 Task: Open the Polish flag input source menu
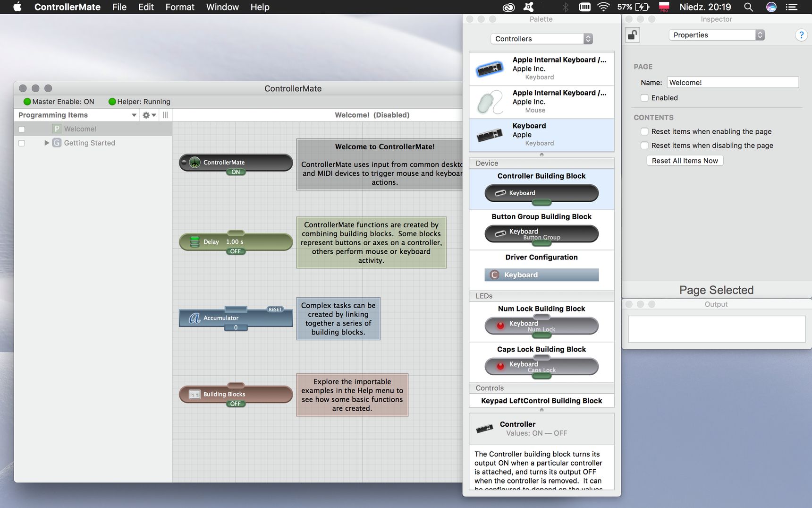click(664, 7)
